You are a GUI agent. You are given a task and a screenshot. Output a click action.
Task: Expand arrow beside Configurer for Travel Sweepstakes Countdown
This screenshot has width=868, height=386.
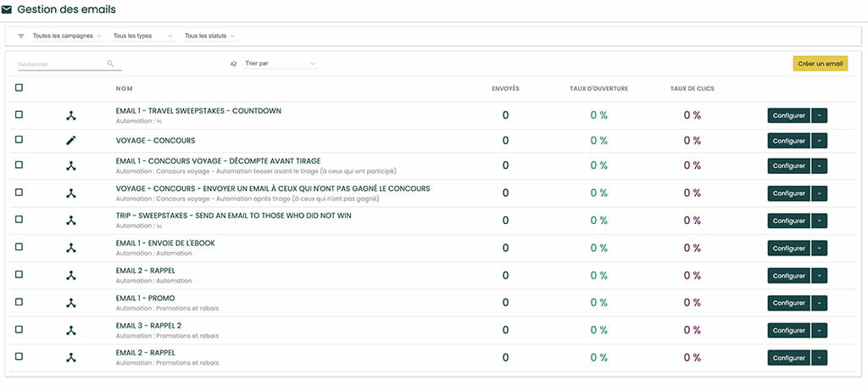820,115
